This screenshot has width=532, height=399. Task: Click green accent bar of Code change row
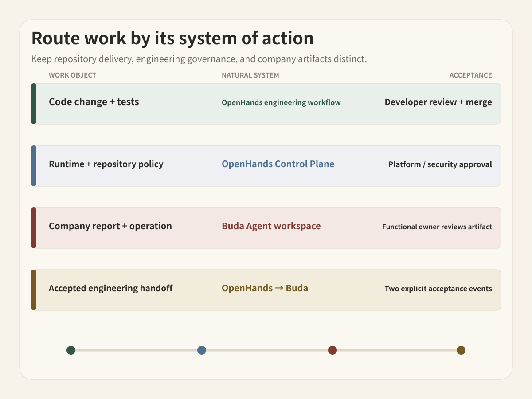point(34,104)
